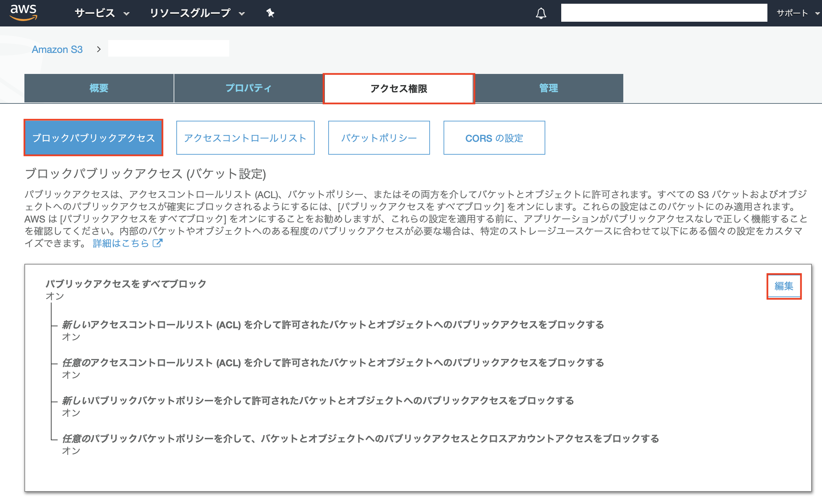Open バケットポリシー settings

point(379,138)
